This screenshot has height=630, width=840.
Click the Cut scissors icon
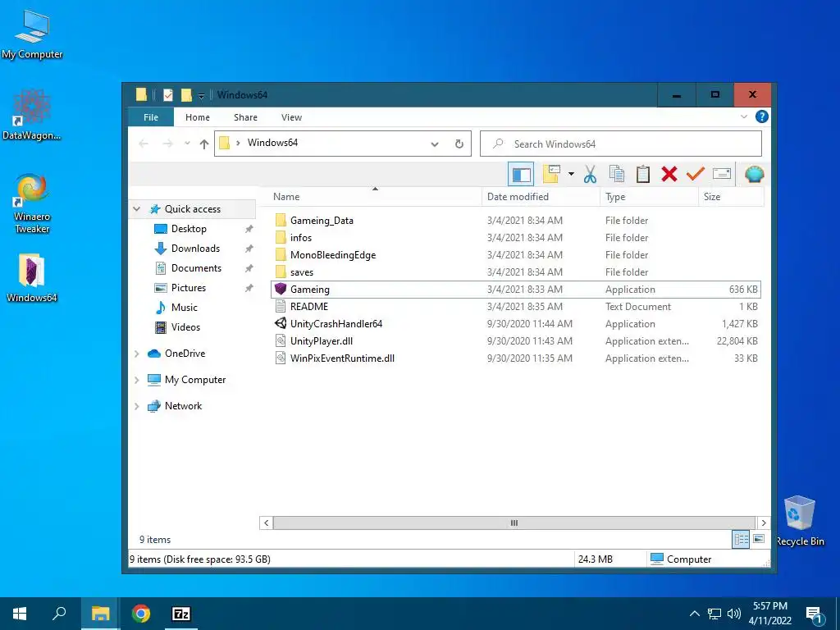pos(590,174)
